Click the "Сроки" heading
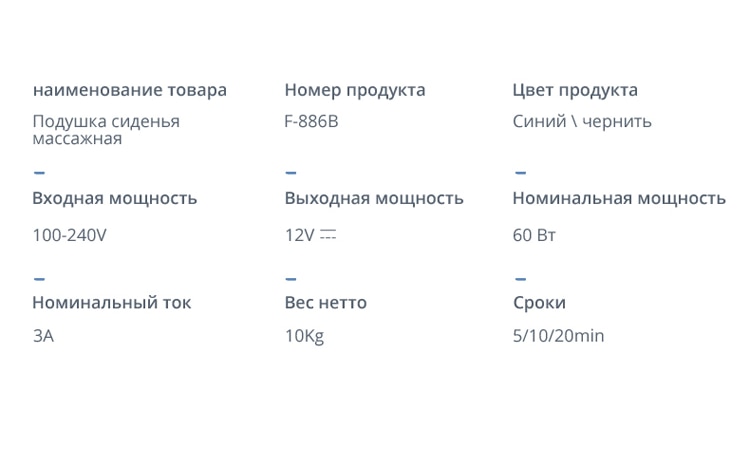This screenshot has width=750, height=466. click(x=539, y=302)
